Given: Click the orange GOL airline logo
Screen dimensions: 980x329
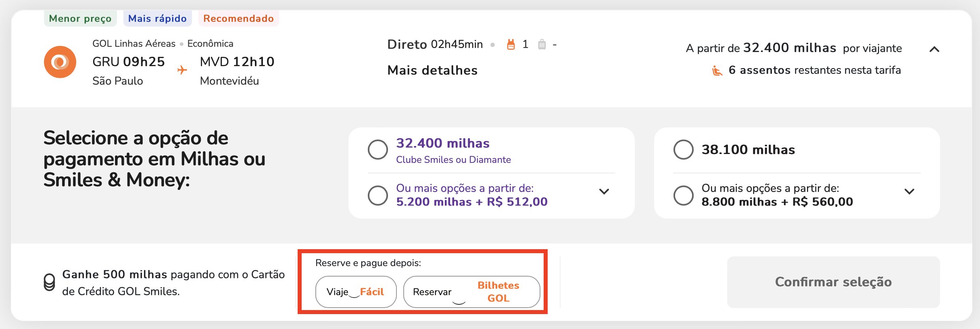Looking at the screenshot, I should (60, 62).
